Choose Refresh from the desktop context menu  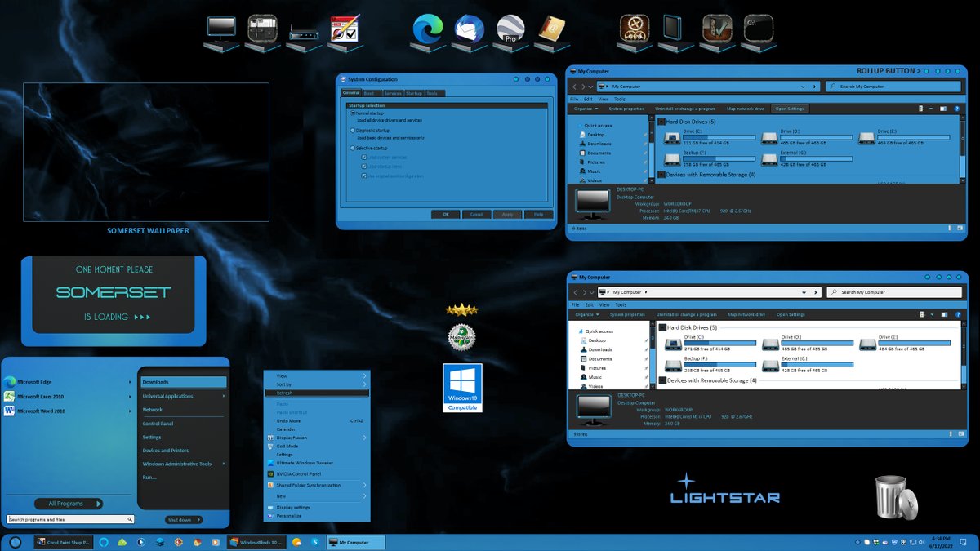click(x=316, y=393)
